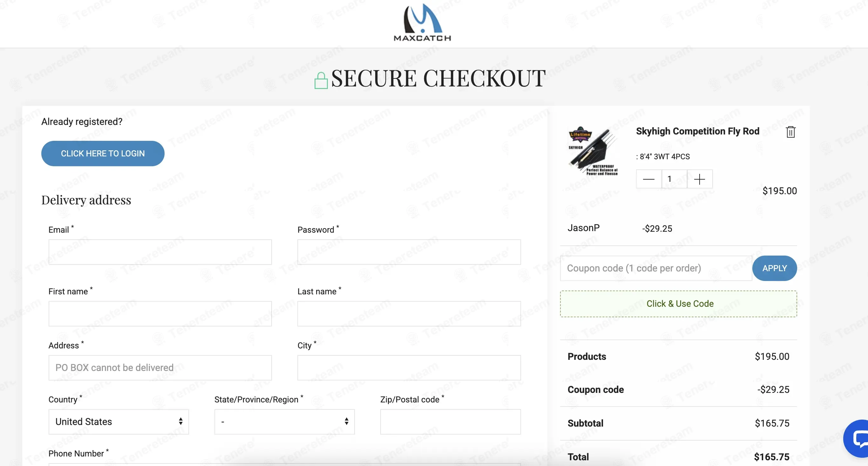The height and width of the screenshot is (466, 868).
Task: Click the City input field
Action: tap(409, 367)
